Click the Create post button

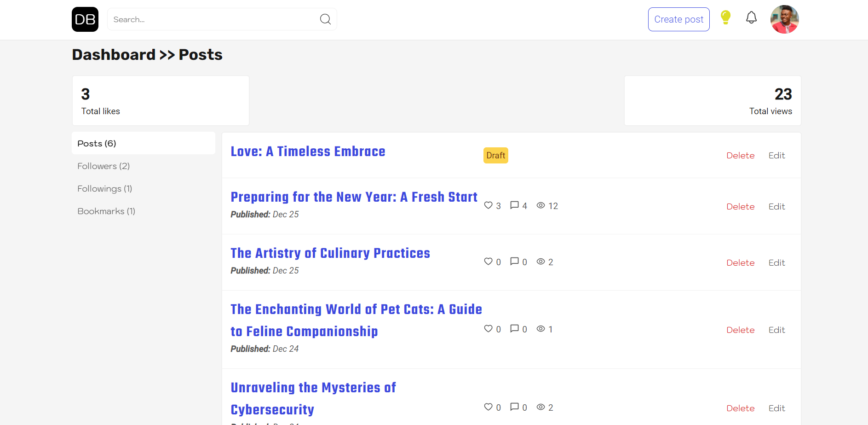coord(678,19)
